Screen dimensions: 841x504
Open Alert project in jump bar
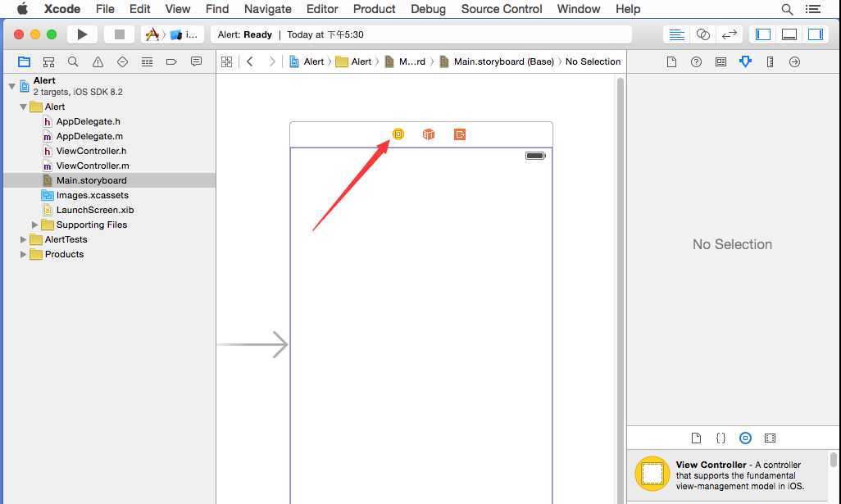click(307, 61)
